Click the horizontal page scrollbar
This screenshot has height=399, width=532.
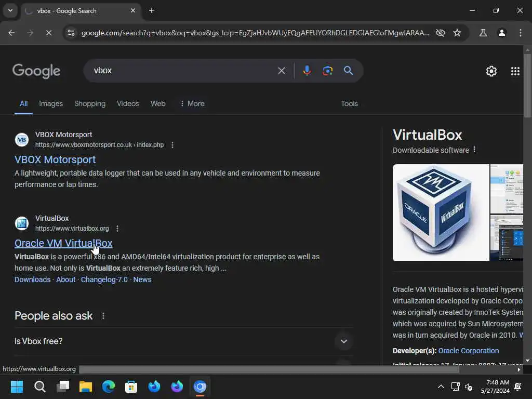(x=269, y=369)
